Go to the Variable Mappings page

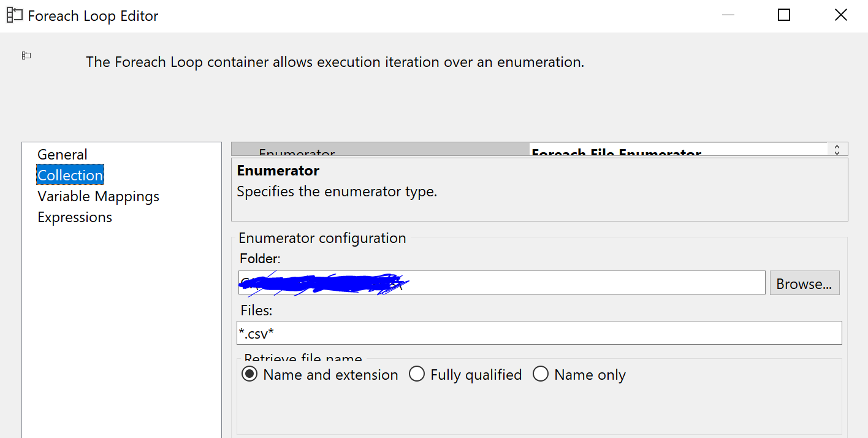(x=99, y=196)
